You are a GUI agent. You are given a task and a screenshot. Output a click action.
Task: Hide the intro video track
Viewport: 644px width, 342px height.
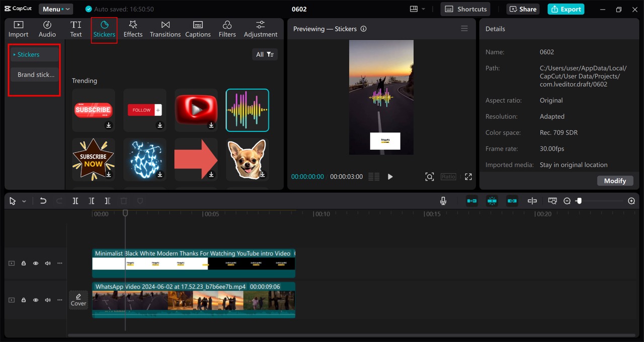(x=36, y=263)
